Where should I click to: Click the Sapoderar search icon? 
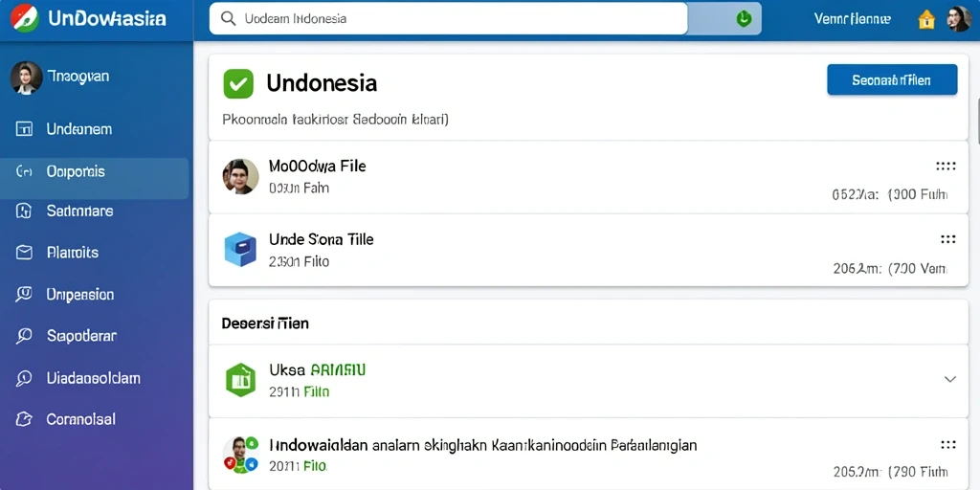tap(24, 336)
